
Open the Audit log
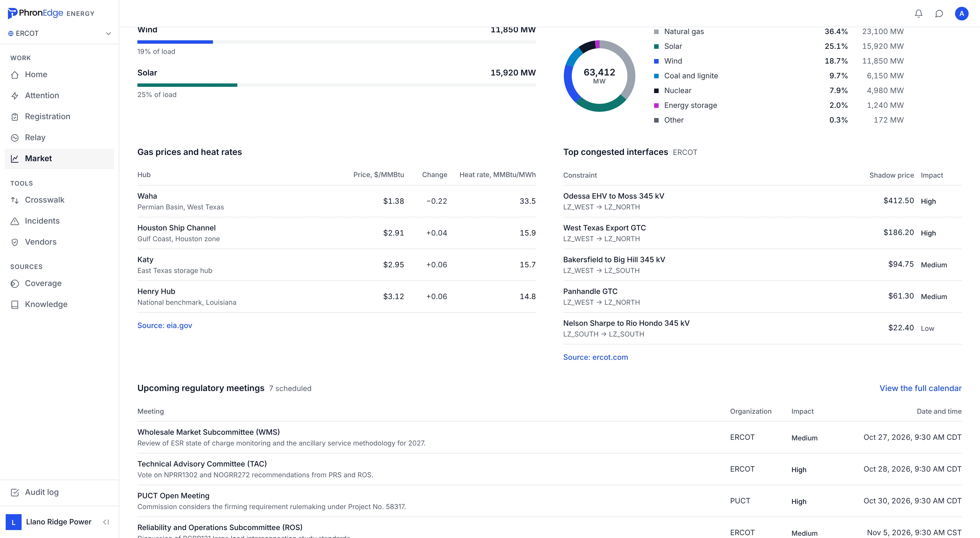(x=59, y=492)
